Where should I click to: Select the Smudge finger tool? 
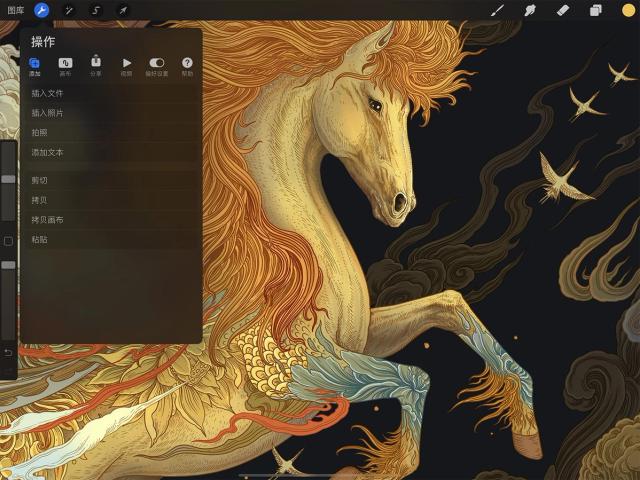(x=530, y=10)
